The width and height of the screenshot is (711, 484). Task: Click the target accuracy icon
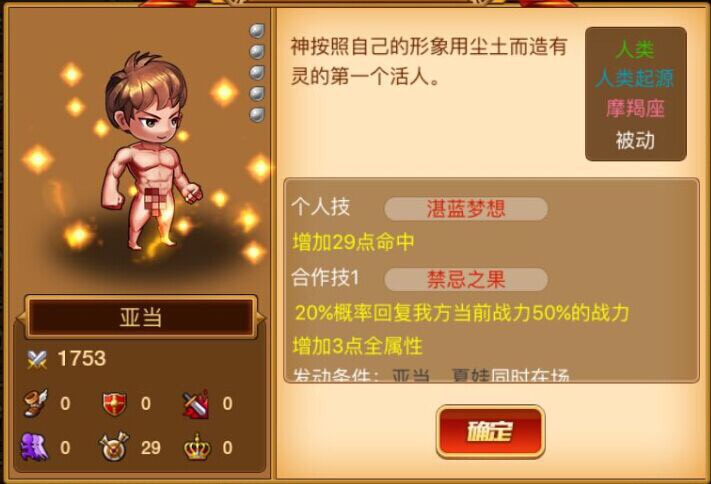point(114,447)
